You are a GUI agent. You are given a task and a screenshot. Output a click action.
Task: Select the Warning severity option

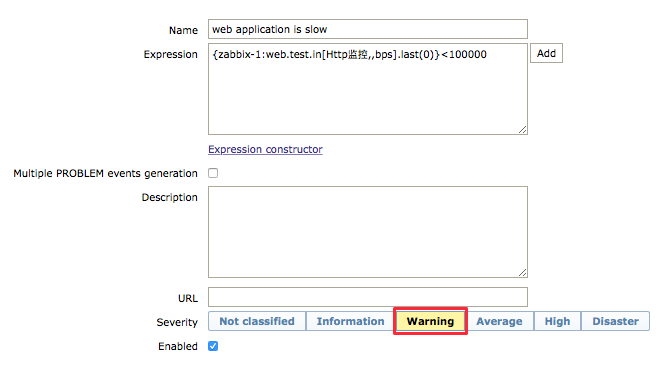[430, 321]
